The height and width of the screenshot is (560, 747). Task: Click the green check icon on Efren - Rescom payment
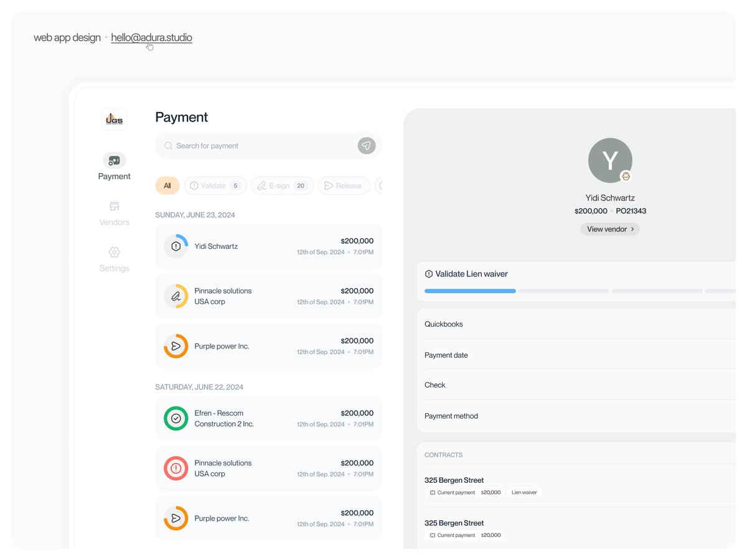tap(176, 418)
